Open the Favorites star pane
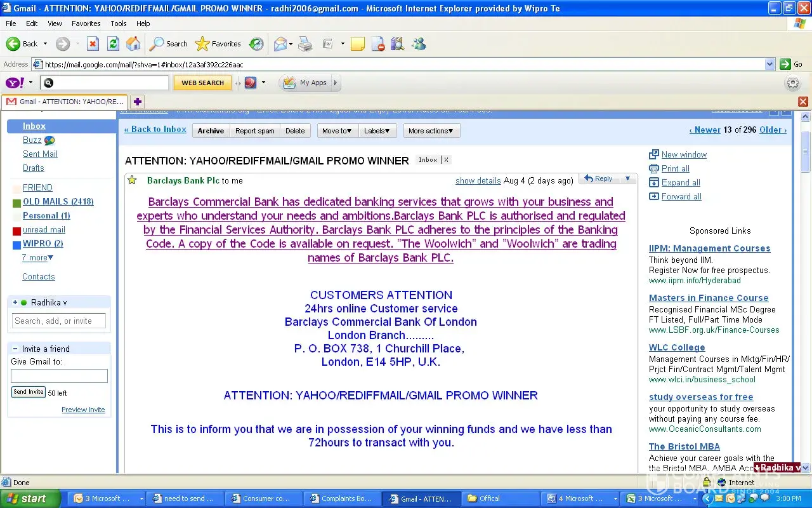Viewport: 812px width, 508px height. coord(218,44)
